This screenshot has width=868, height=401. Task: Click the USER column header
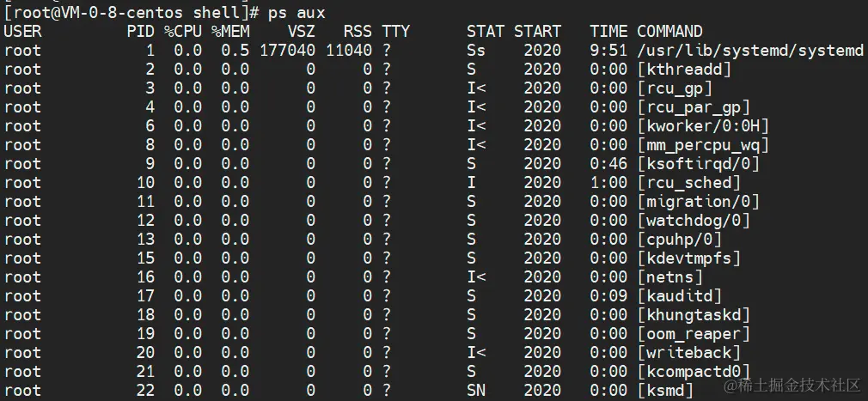point(22,32)
